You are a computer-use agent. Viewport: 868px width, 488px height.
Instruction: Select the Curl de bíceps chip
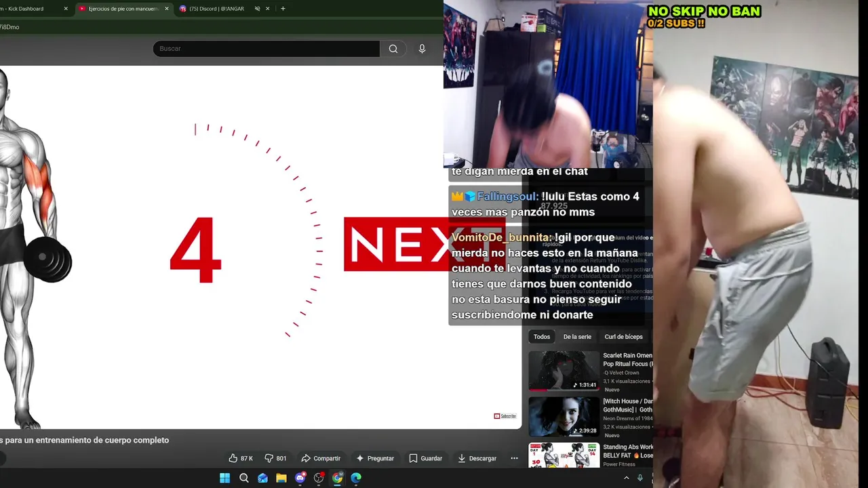(623, 337)
